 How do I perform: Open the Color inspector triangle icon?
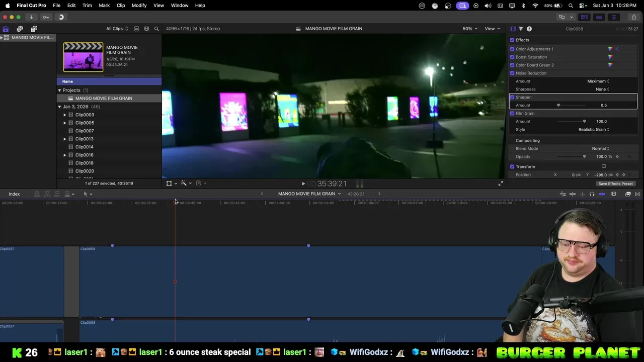coord(521,29)
